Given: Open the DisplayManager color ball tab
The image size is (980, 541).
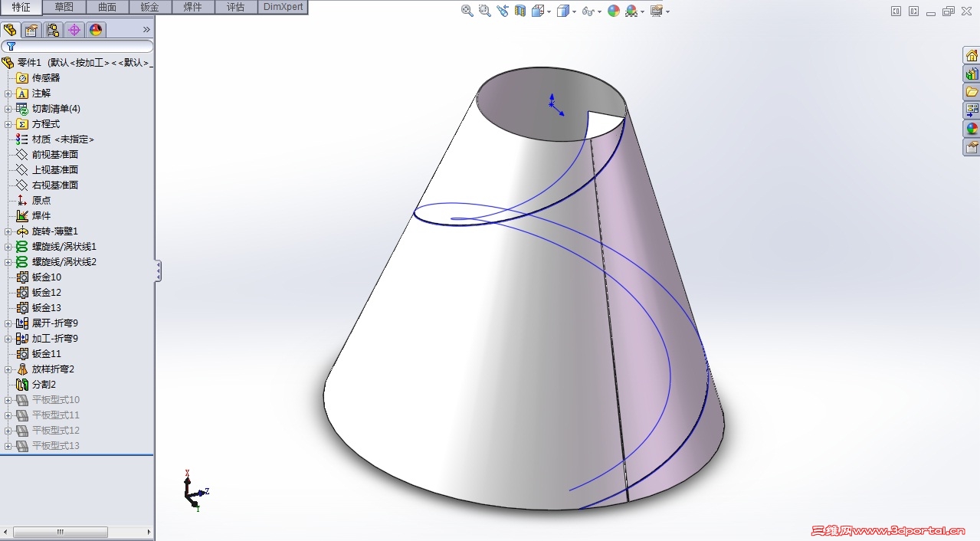Looking at the screenshot, I should (96, 30).
